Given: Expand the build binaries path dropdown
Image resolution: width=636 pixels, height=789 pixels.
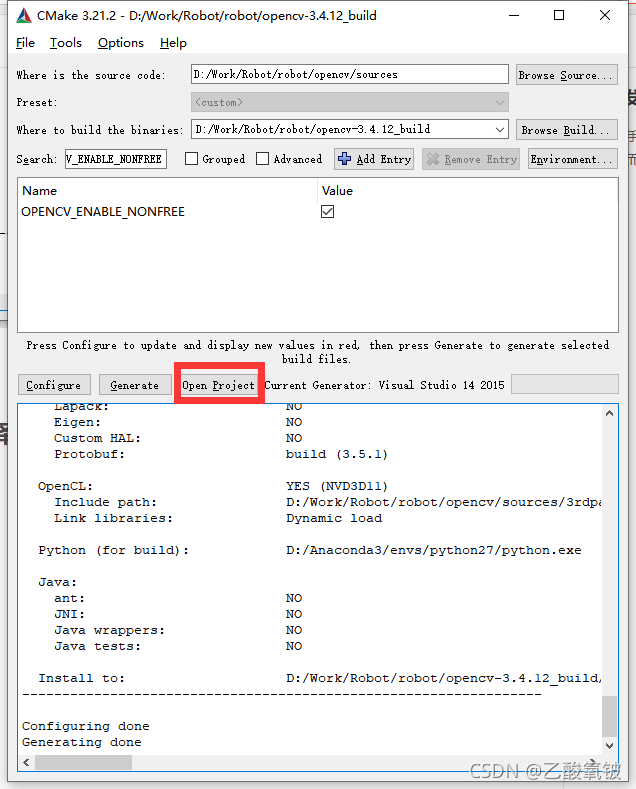Looking at the screenshot, I should (500, 129).
